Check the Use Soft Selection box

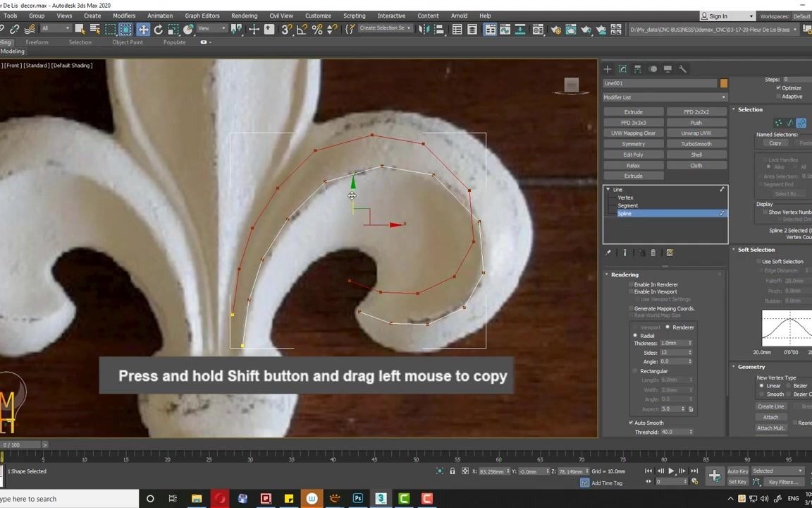(x=758, y=261)
